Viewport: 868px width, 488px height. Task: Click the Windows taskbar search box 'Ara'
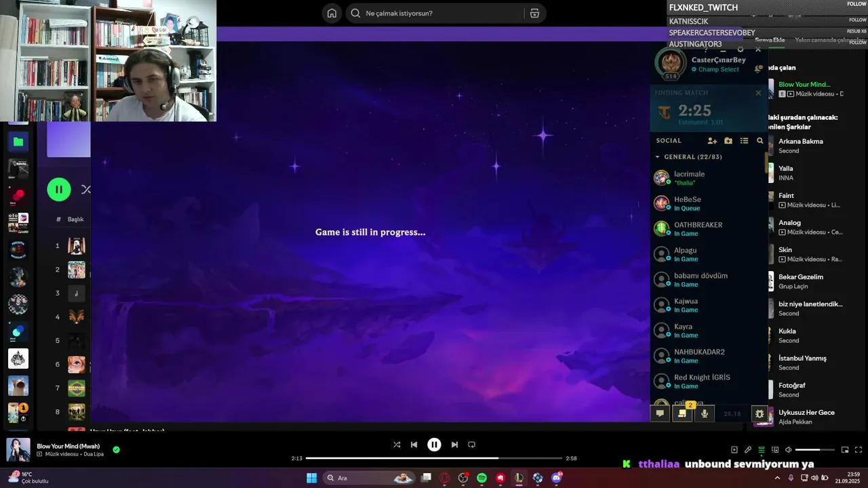coord(370,478)
